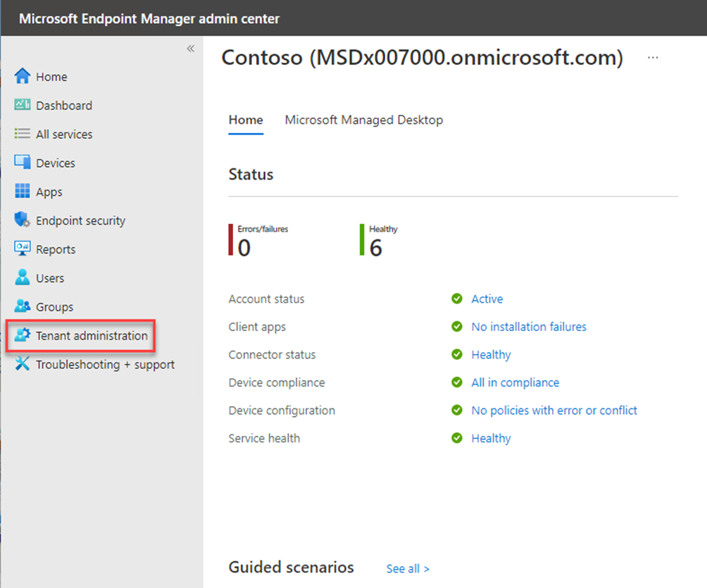Click green check icon beside Active
707x588 pixels.
[x=457, y=299]
